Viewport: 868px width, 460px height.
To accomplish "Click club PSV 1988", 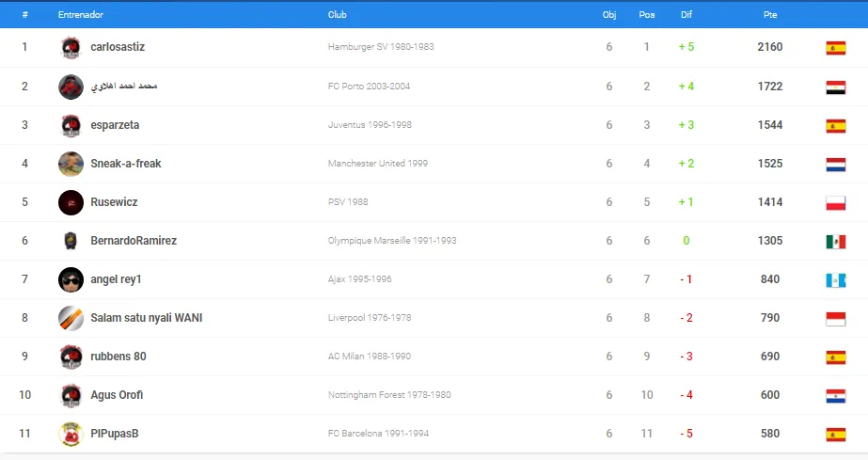I will pos(348,202).
